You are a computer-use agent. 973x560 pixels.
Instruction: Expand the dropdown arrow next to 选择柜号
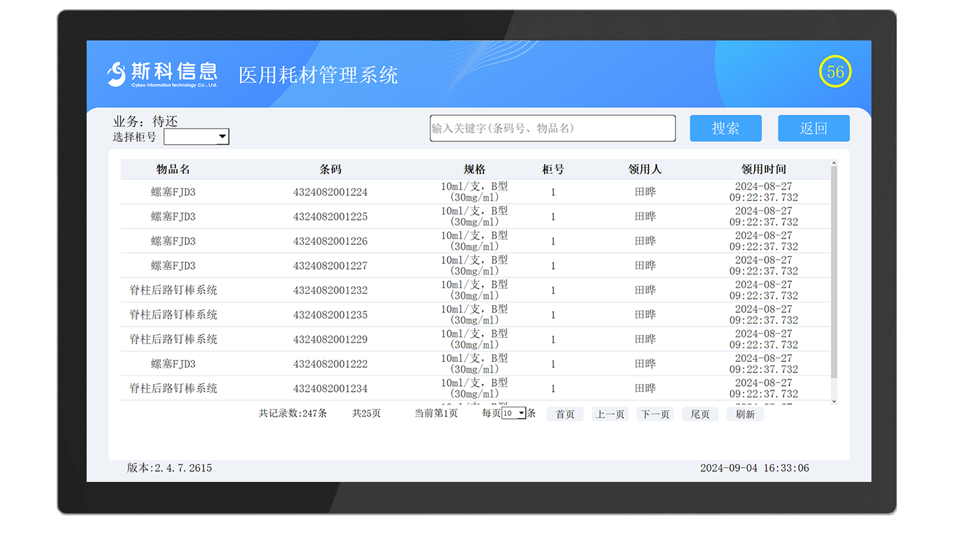tap(222, 136)
